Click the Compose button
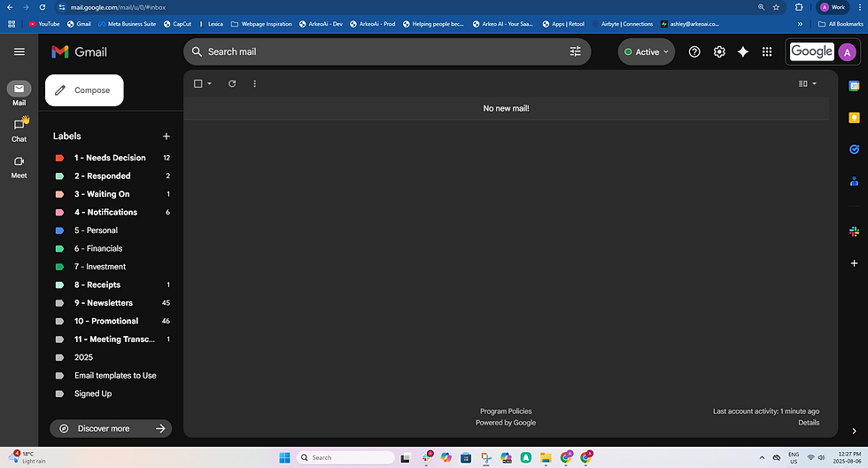The width and height of the screenshot is (868, 468). 84,90
